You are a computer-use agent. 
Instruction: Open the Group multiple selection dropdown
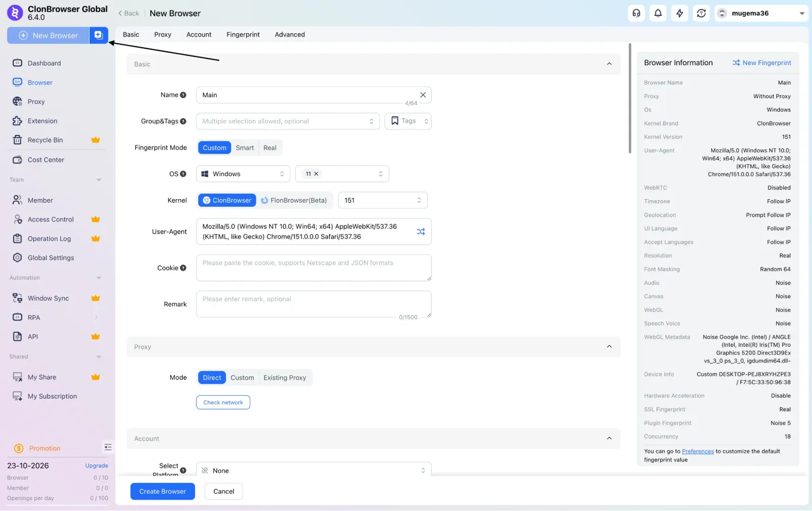(288, 121)
